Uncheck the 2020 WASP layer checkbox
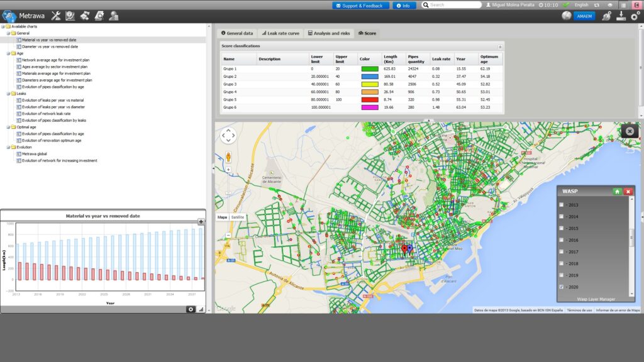Image resolution: width=644 pixels, height=362 pixels. tap(562, 287)
